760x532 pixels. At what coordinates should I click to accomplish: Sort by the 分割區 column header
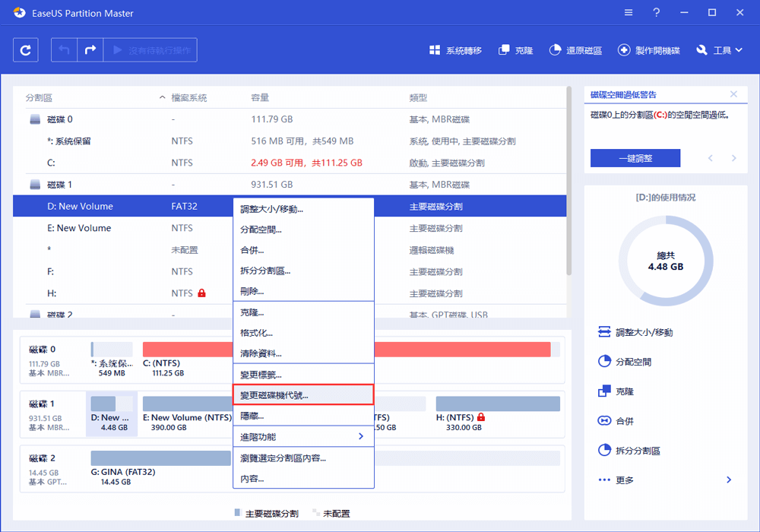39,98
